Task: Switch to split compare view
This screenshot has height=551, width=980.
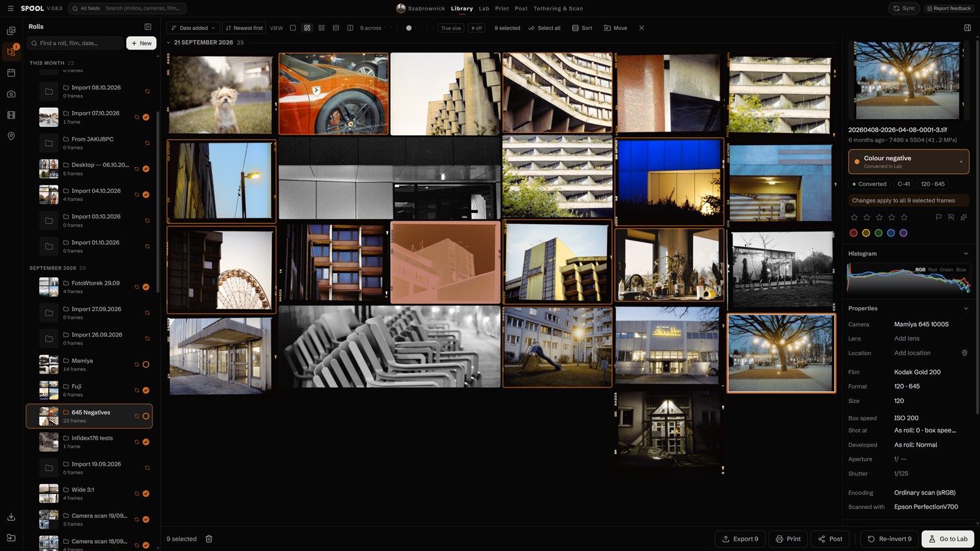Action: click(350, 28)
